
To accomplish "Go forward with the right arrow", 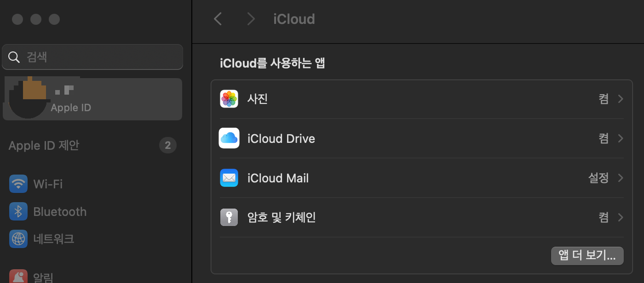I will 251,19.
